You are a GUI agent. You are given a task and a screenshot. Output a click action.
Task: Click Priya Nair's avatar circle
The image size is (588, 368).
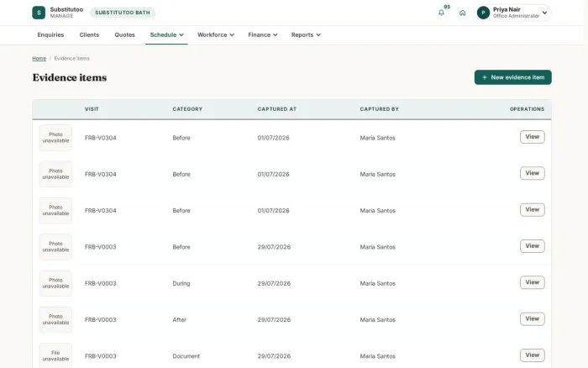click(483, 13)
